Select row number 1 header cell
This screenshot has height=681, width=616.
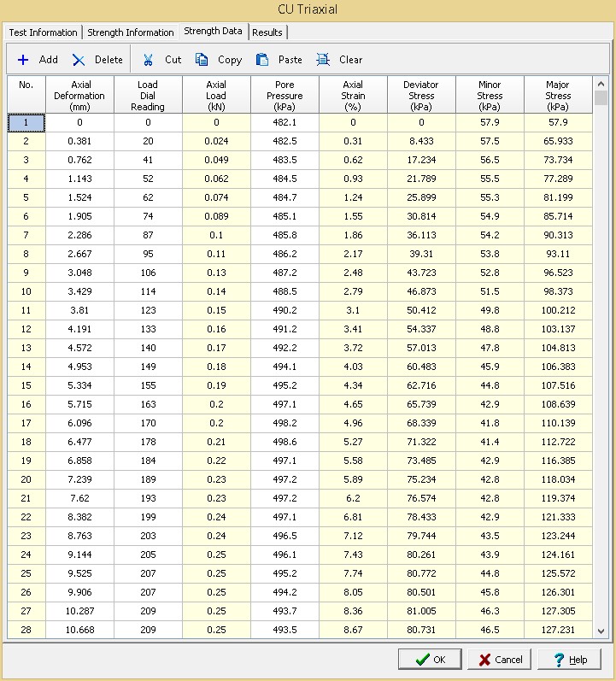(26, 123)
